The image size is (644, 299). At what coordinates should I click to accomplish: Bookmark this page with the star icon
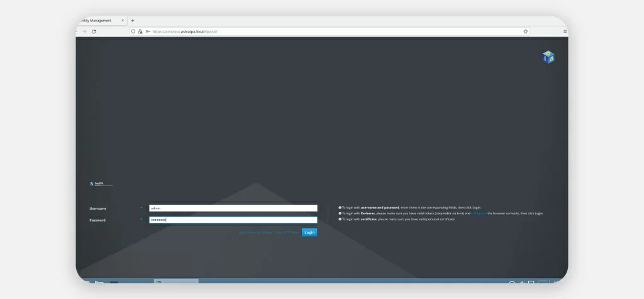click(x=525, y=31)
